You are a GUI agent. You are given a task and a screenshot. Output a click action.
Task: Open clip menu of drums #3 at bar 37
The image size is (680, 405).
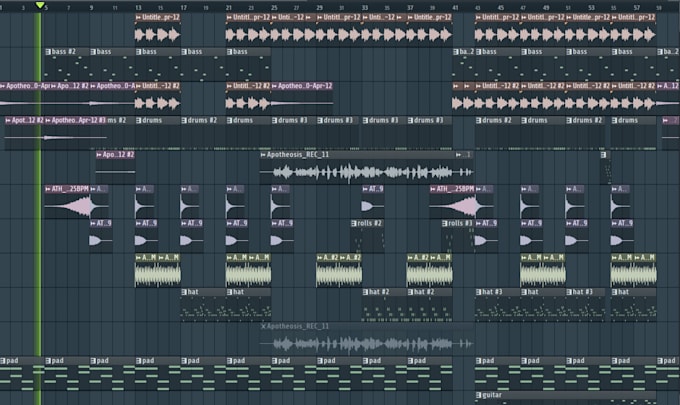(x=411, y=121)
